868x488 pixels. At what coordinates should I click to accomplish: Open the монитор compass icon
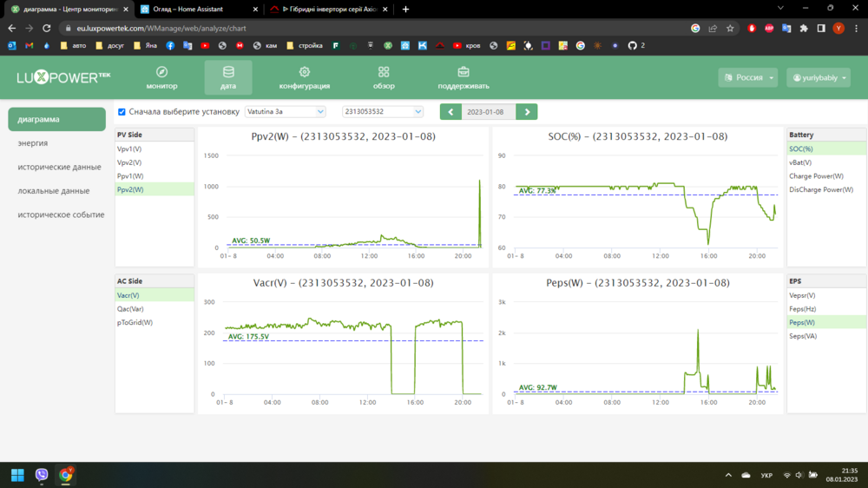[161, 73]
